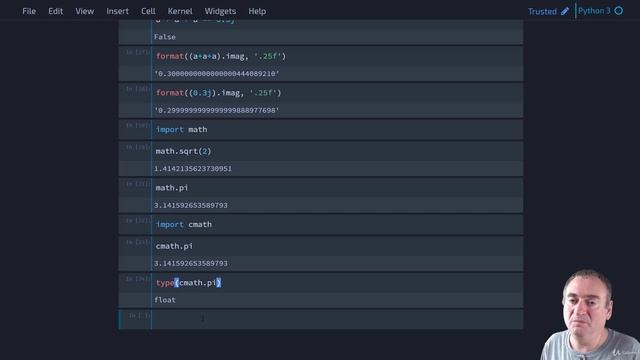Open the Cell menu

pyautogui.click(x=148, y=11)
